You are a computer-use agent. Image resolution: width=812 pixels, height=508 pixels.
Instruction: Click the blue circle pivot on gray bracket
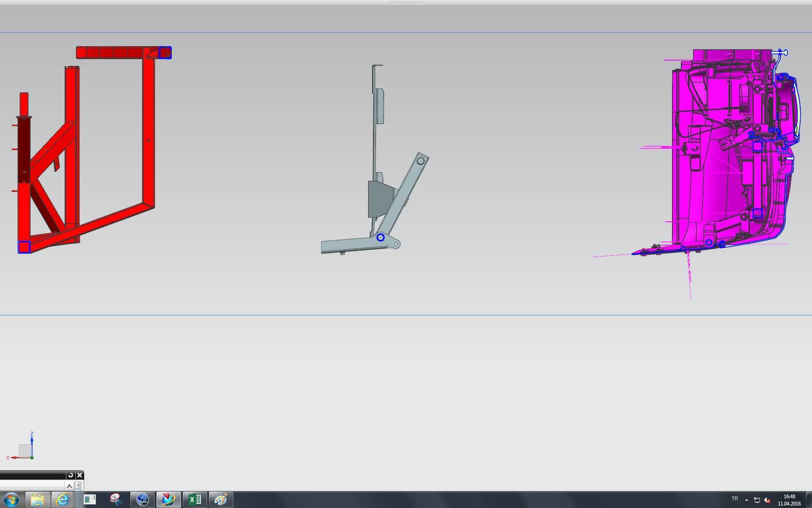click(380, 237)
